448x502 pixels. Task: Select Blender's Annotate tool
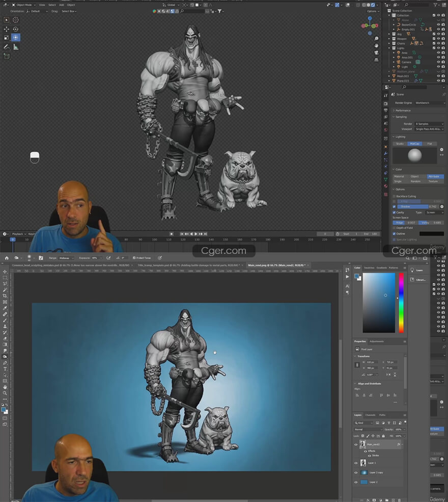(x=7, y=47)
